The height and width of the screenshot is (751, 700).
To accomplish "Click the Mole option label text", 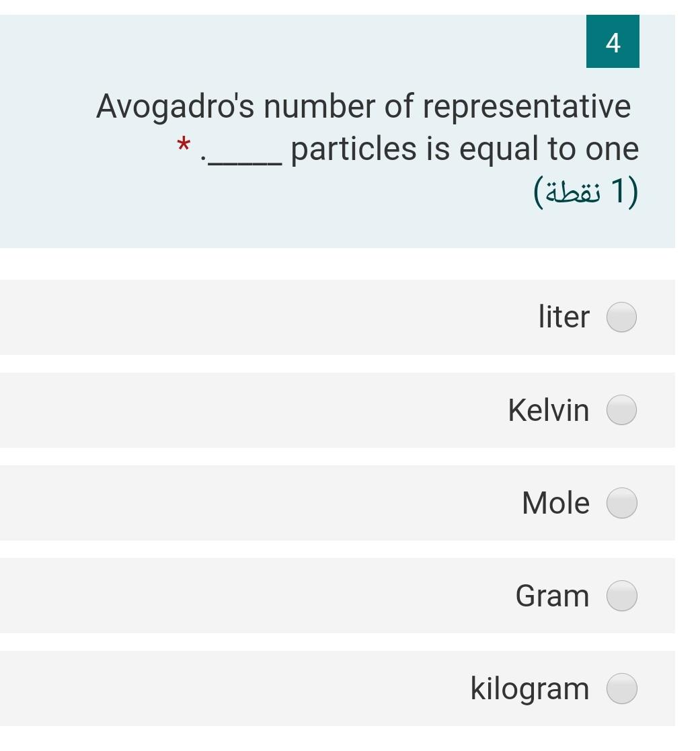I will (555, 502).
